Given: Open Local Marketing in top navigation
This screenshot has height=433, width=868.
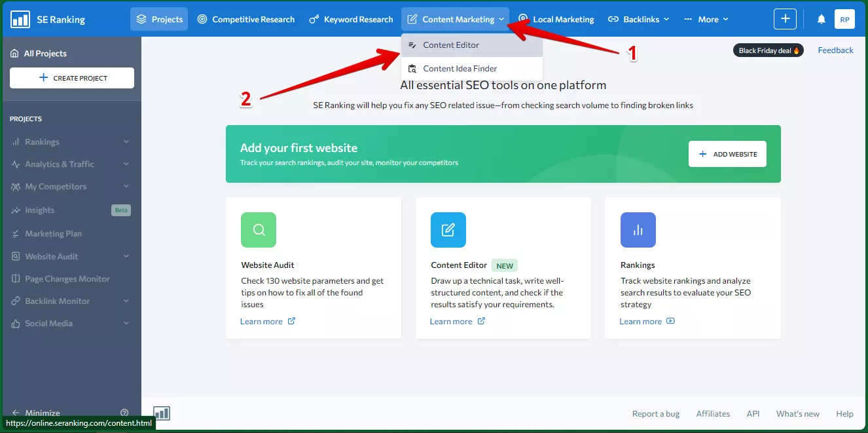Looking at the screenshot, I should [556, 20].
